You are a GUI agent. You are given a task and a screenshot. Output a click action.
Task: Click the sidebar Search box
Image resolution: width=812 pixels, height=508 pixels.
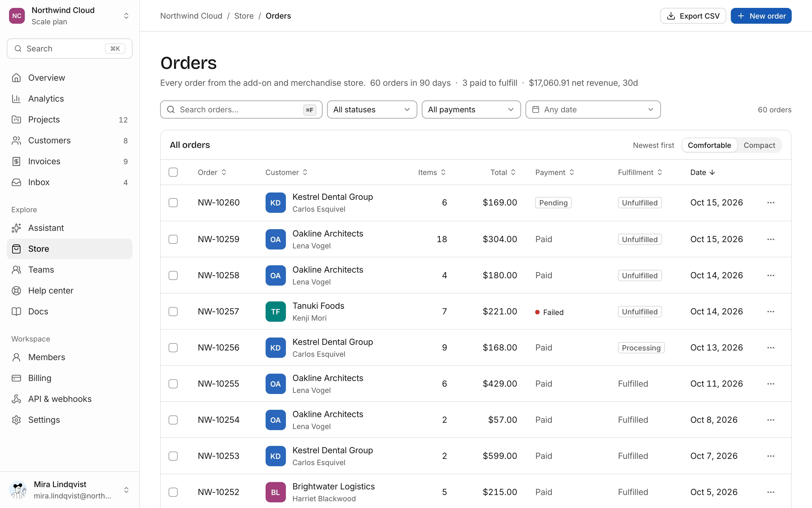pos(69,48)
